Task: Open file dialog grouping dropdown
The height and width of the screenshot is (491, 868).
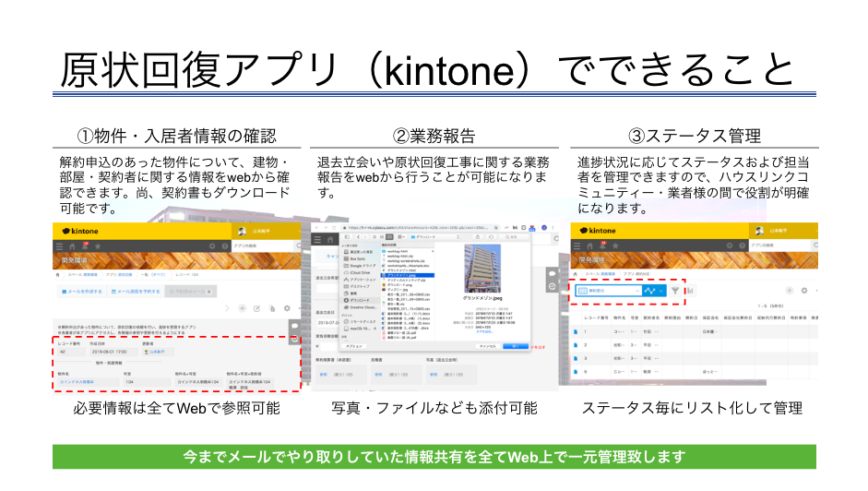Action: 401,237
